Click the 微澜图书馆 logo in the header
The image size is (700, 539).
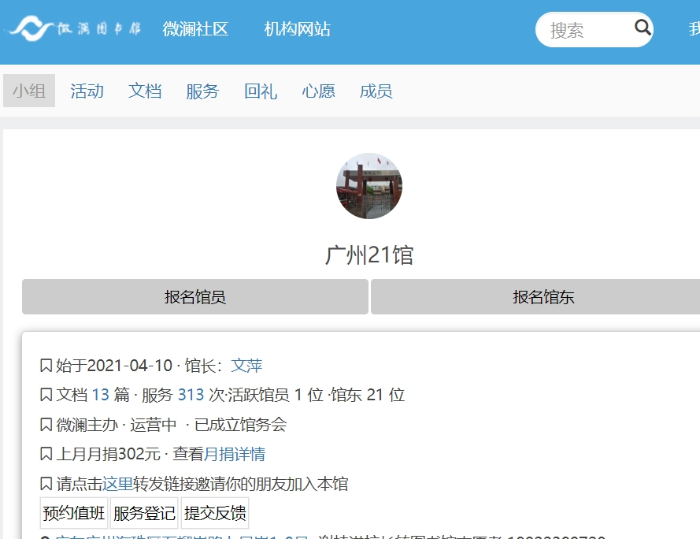73,29
